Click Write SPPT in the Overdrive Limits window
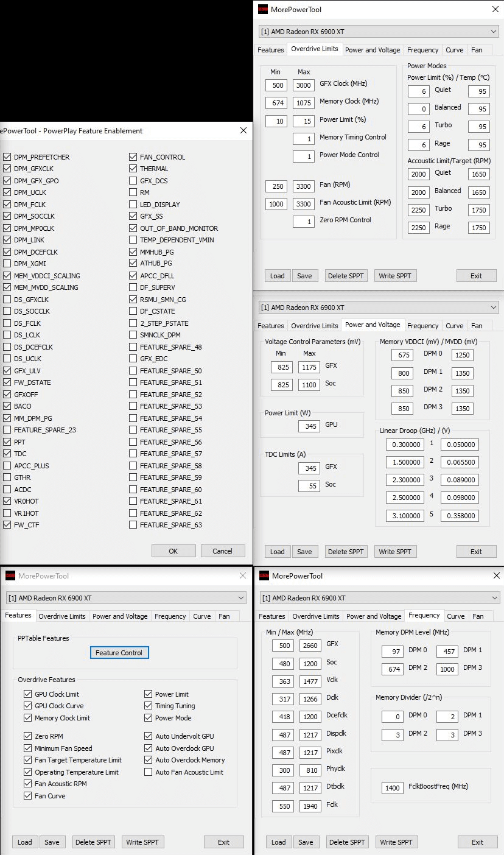This screenshot has height=855, width=504. pos(395,276)
